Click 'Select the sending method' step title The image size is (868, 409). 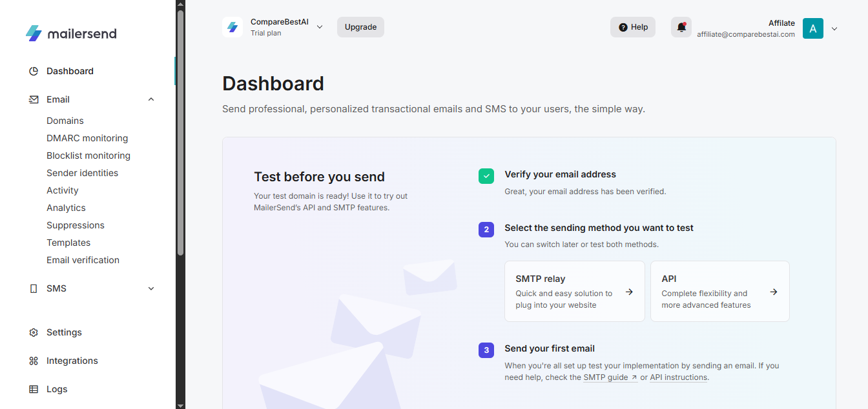click(x=599, y=228)
